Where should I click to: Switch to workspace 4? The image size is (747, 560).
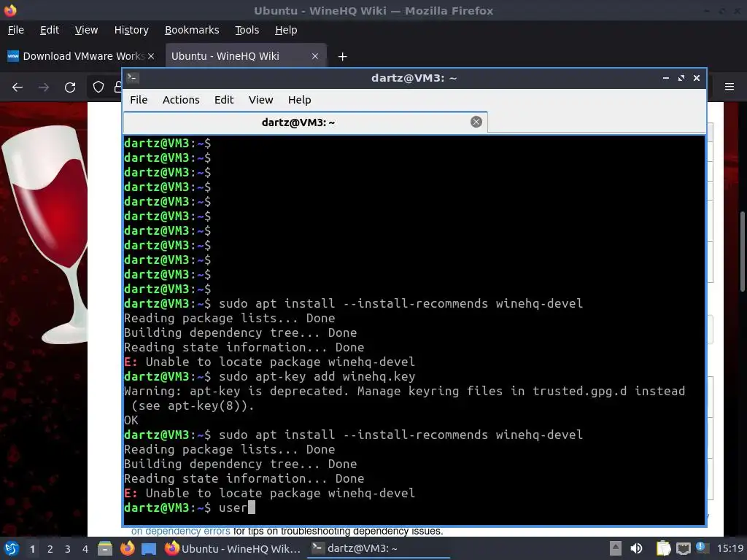(85, 549)
